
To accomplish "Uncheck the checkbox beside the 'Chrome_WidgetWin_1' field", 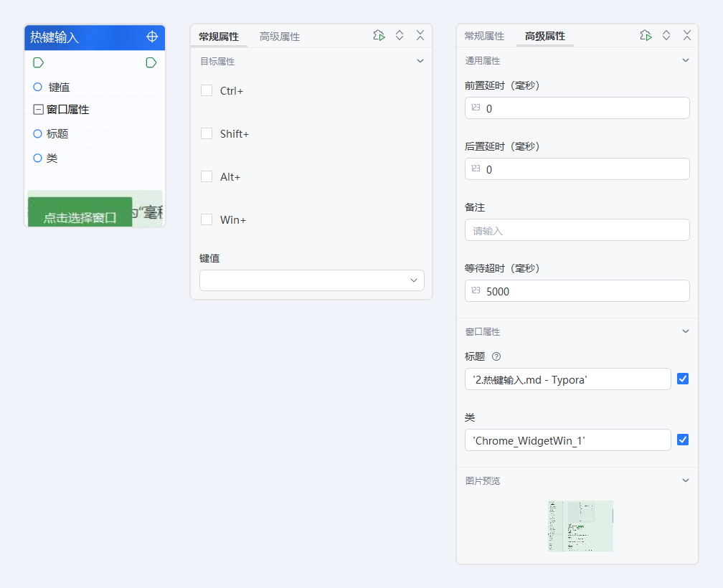I will [683, 440].
